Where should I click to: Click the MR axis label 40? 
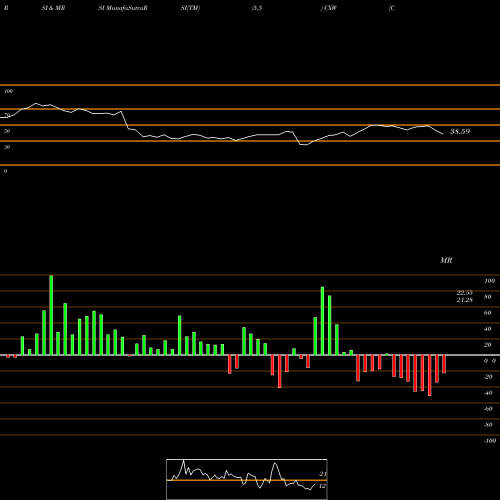click(x=488, y=329)
